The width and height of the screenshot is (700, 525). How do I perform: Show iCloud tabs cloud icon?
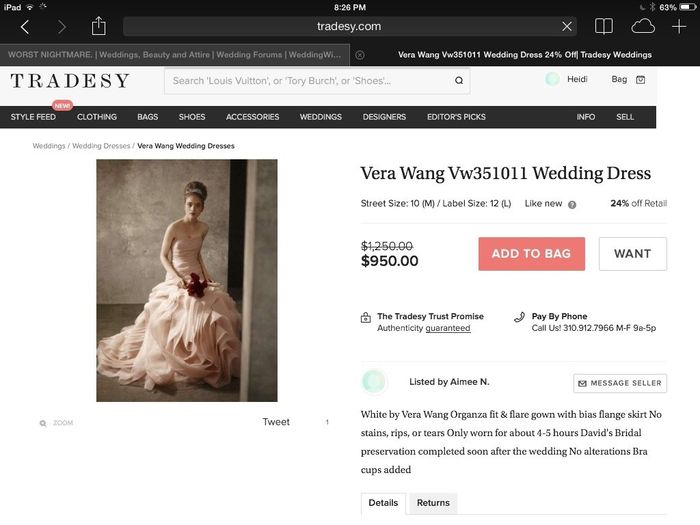[x=643, y=26]
